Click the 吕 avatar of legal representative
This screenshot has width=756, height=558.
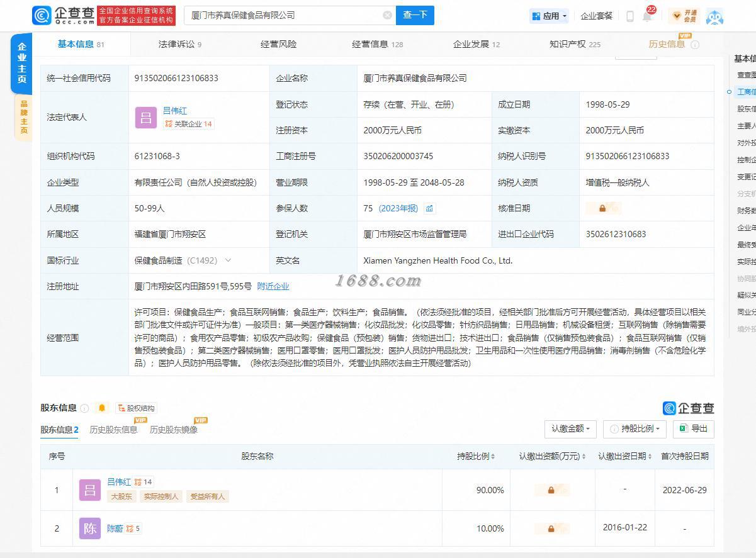pos(145,117)
